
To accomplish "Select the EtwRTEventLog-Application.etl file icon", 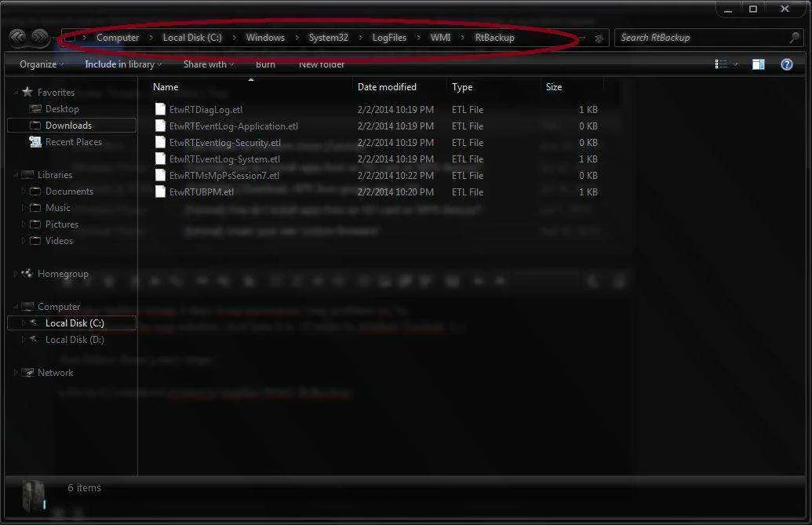I will (x=160, y=126).
